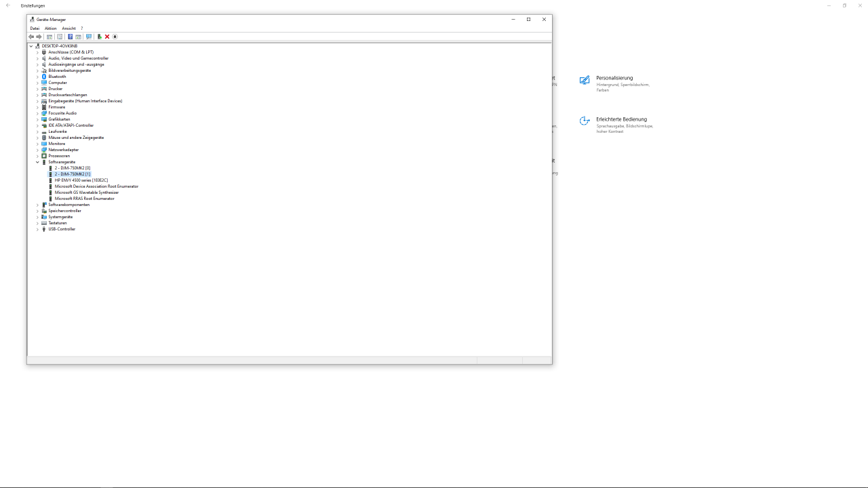Image resolution: width=868 pixels, height=488 pixels.
Task: Expand the Druckwarteschlangen node
Action: (x=37, y=95)
